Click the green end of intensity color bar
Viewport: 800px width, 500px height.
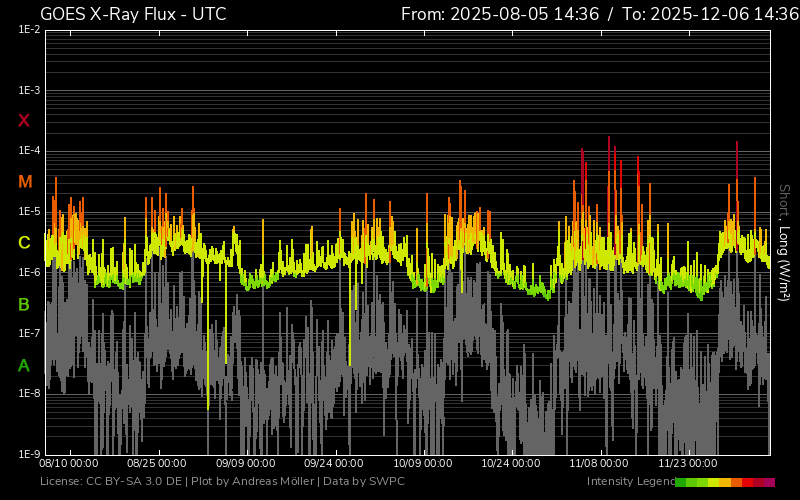coord(681,482)
